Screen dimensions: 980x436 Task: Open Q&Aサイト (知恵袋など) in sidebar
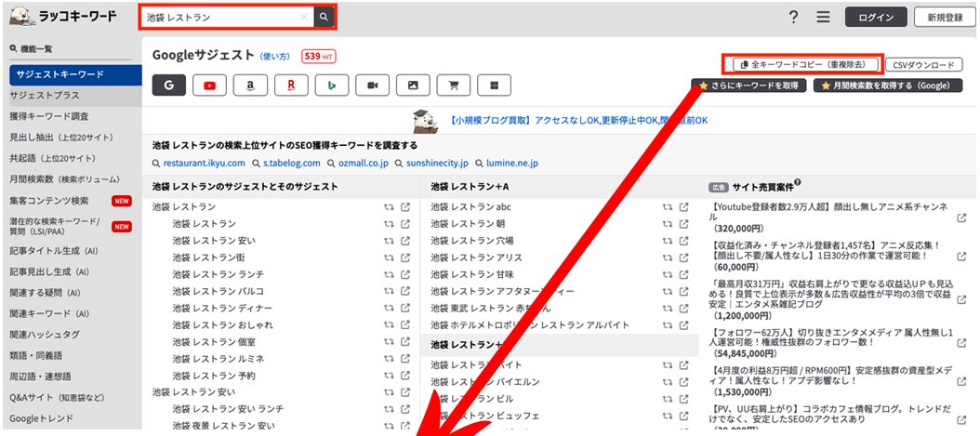point(57,398)
